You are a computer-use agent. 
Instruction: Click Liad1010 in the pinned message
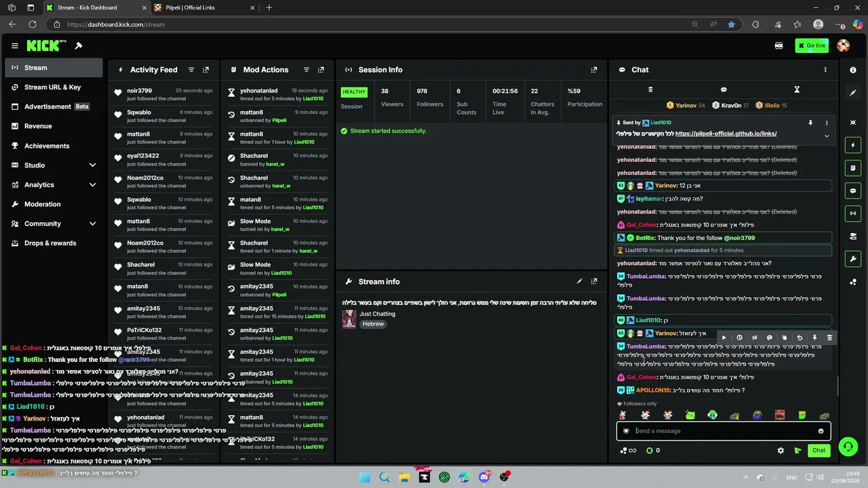pos(660,123)
